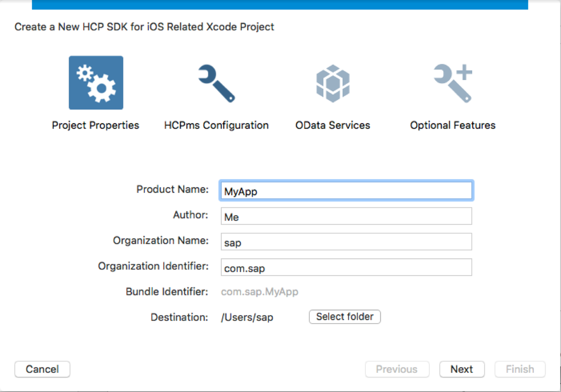Click the com.sap.MyApp bundle identifier text
The height and width of the screenshot is (392, 561).
(260, 292)
